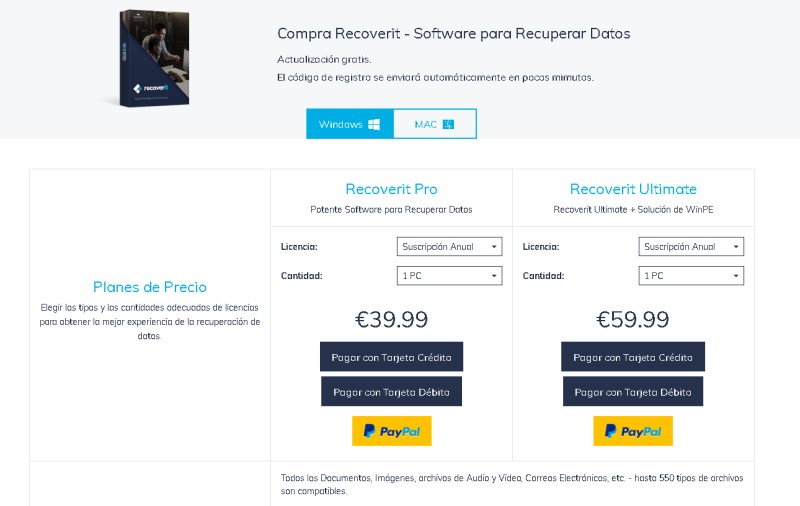
Task: Click the Planes de Precio heading
Action: point(149,287)
